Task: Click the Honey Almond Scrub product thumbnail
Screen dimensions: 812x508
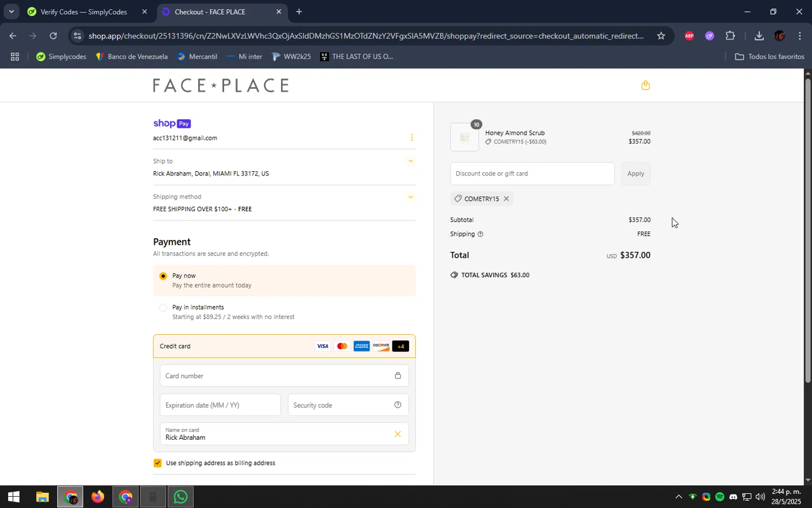Action: 464,137
